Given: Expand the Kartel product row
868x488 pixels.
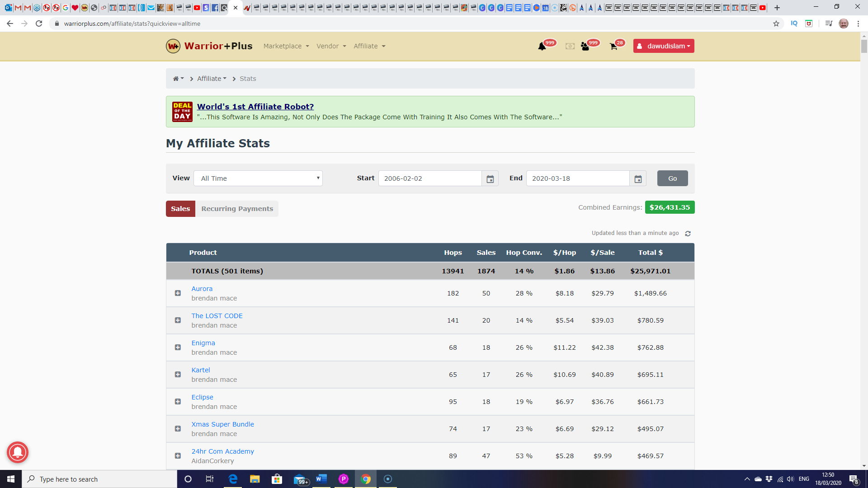Looking at the screenshot, I should click(x=178, y=375).
